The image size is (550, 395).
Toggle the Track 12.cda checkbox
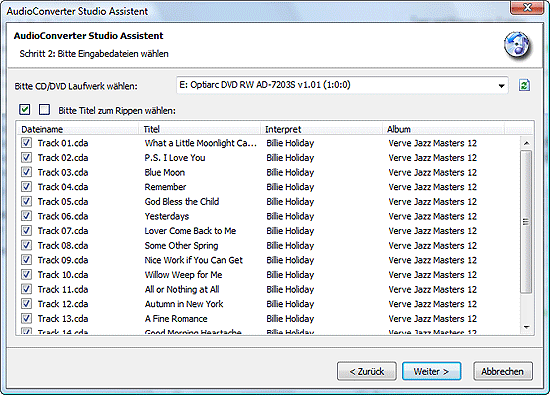[26, 304]
